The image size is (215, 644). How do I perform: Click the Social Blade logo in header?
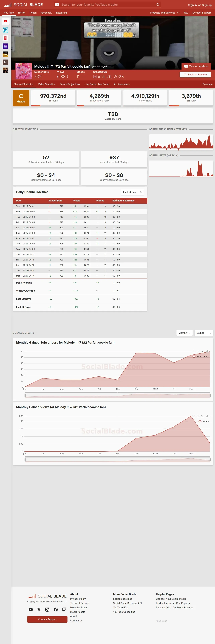(23, 5)
